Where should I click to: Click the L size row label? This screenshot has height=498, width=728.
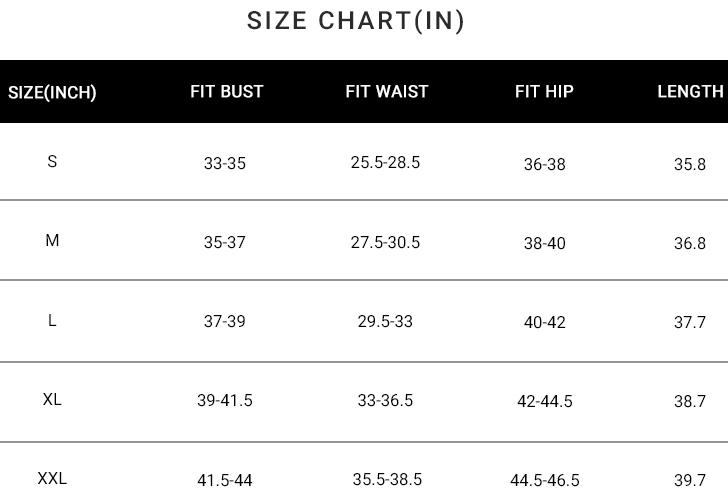coord(52,321)
